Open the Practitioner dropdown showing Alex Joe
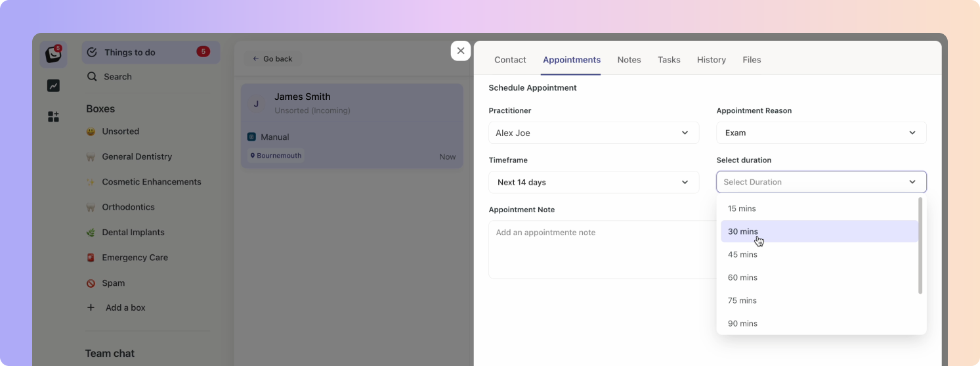Viewport: 980px width, 366px height. coord(594,133)
